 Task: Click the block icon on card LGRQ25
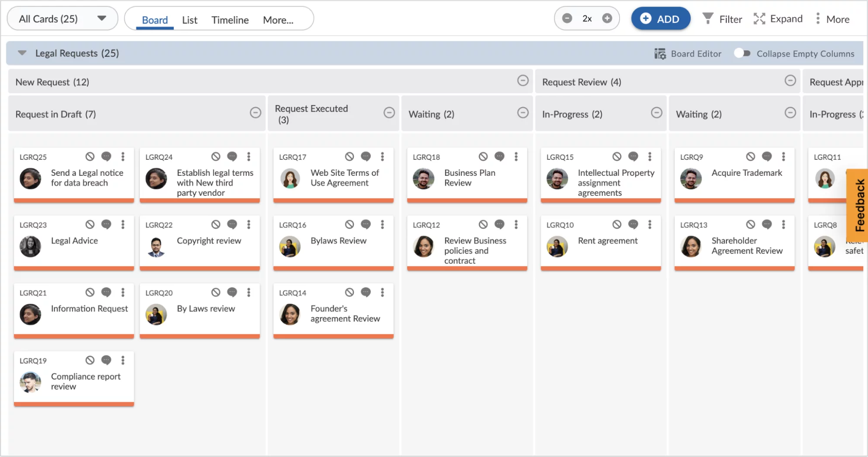coord(90,157)
